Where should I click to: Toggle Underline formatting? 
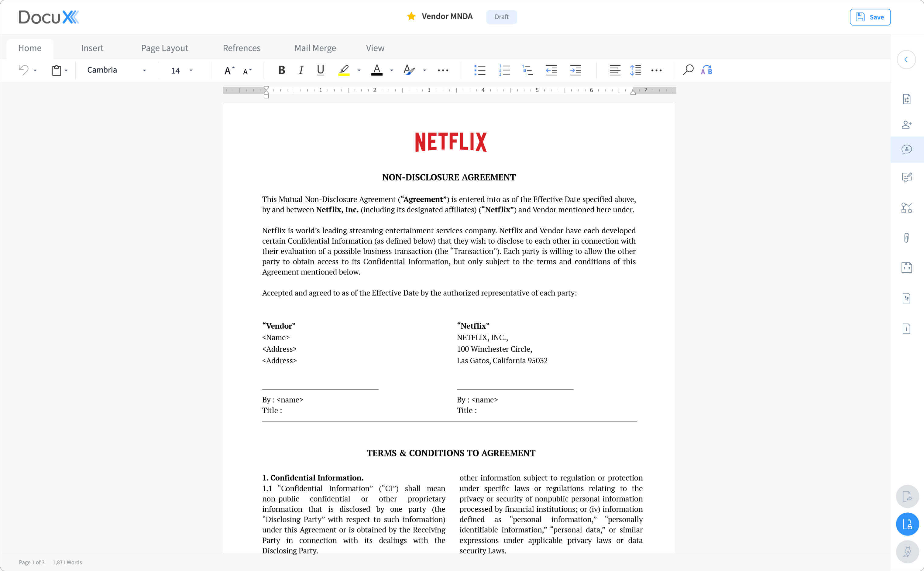[320, 70]
